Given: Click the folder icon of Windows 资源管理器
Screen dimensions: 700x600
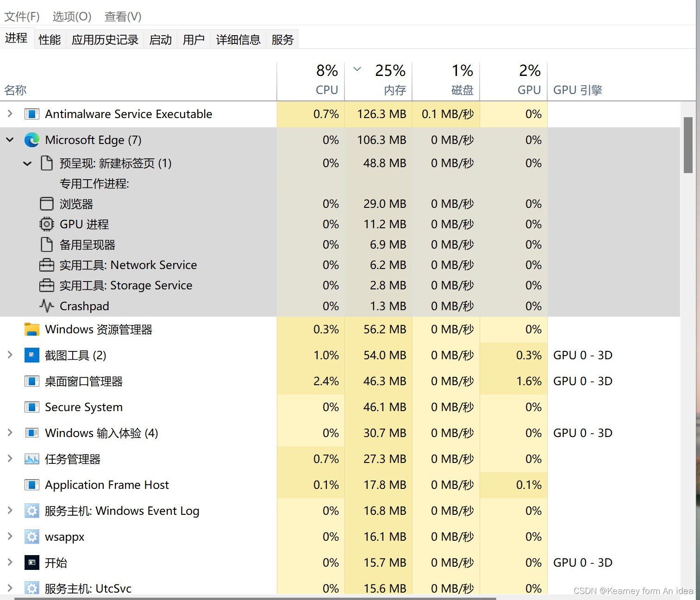Looking at the screenshot, I should pyautogui.click(x=31, y=329).
